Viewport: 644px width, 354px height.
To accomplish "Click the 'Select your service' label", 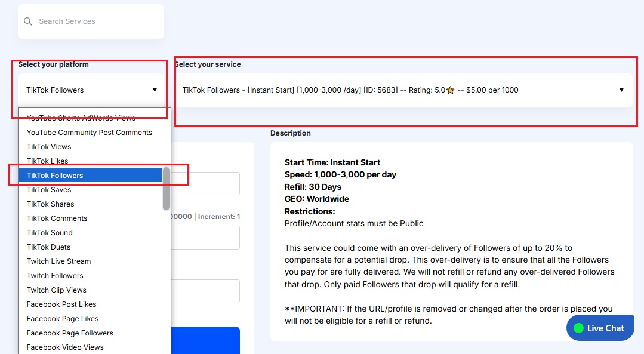I will (208, 64).
